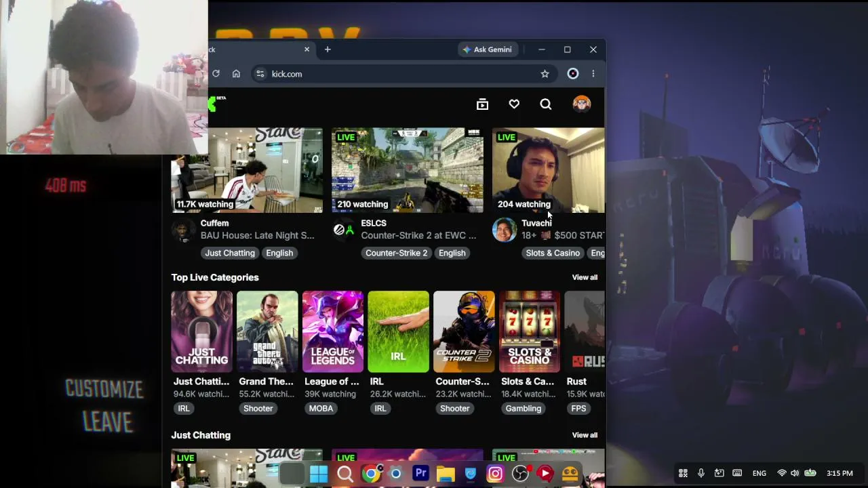Open the Chrome three-dot menu
The image size is (868, 488).
593,74
